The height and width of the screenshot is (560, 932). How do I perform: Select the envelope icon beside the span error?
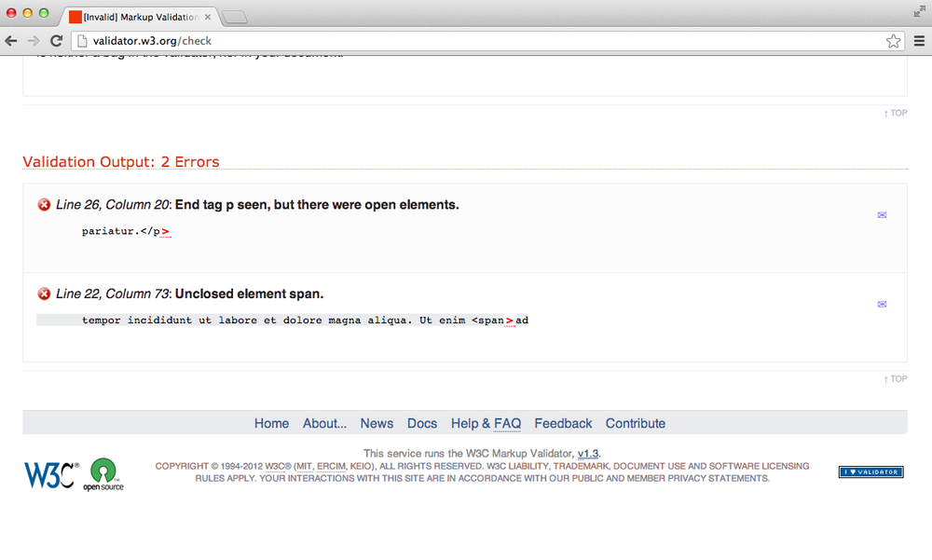tap(882, 304)
